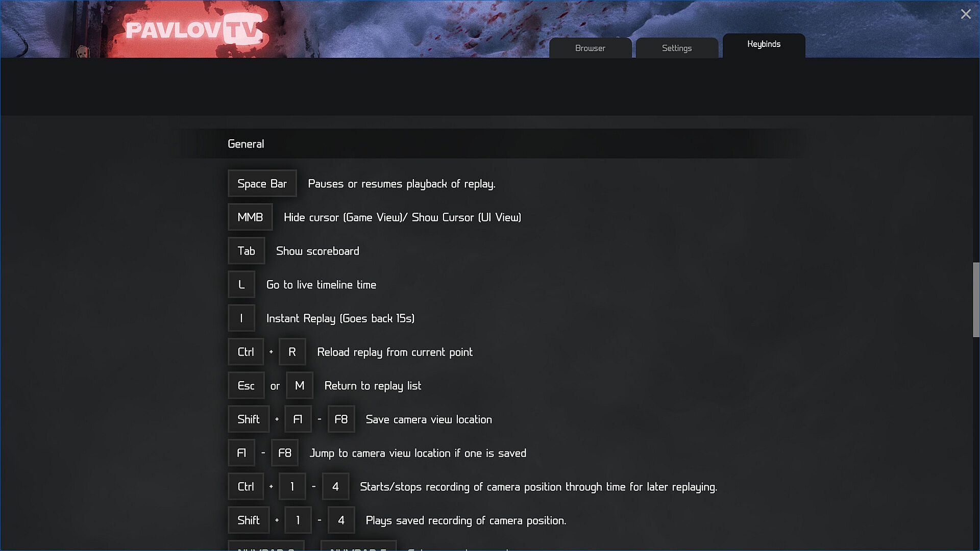Switch to the Settings tab

click(677, 48)
